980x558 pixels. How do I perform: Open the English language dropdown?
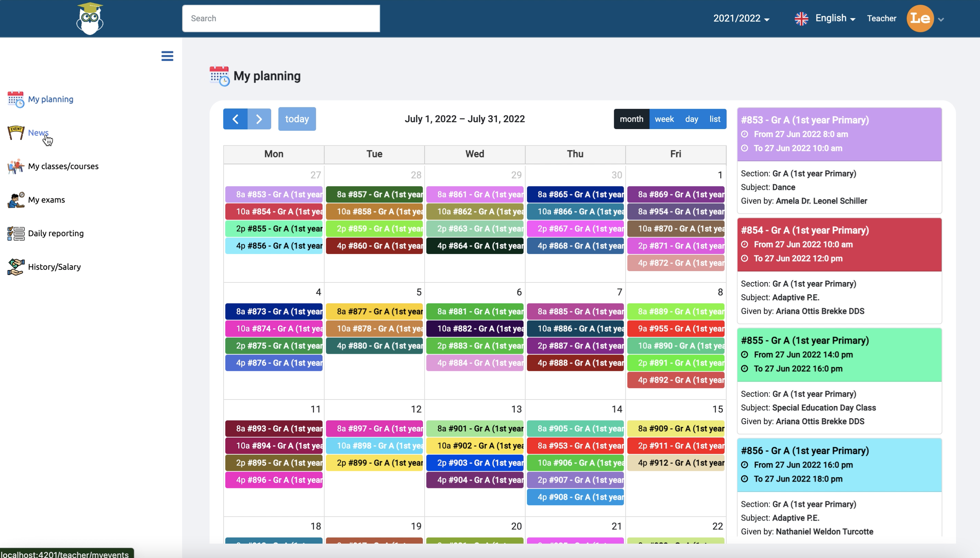835,19
